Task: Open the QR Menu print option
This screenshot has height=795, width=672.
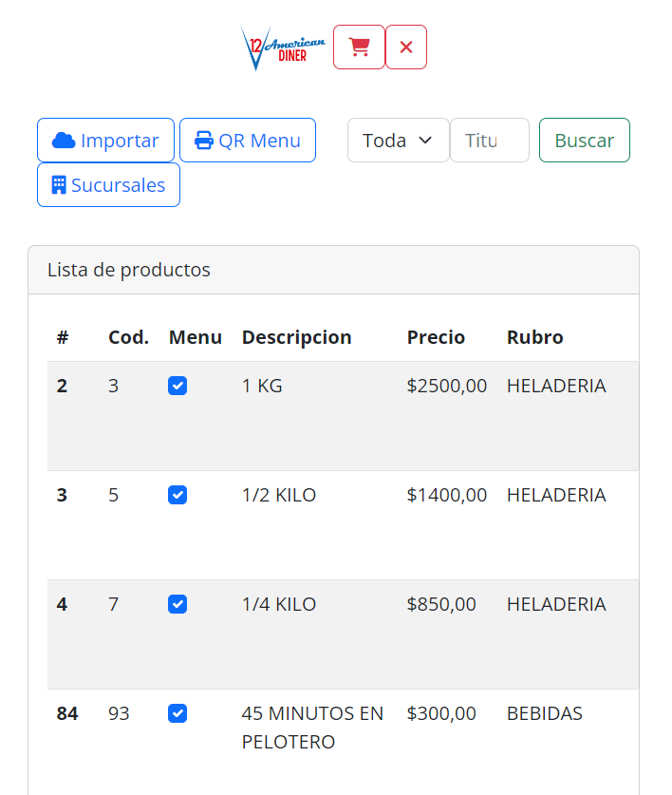Action: 248,141
